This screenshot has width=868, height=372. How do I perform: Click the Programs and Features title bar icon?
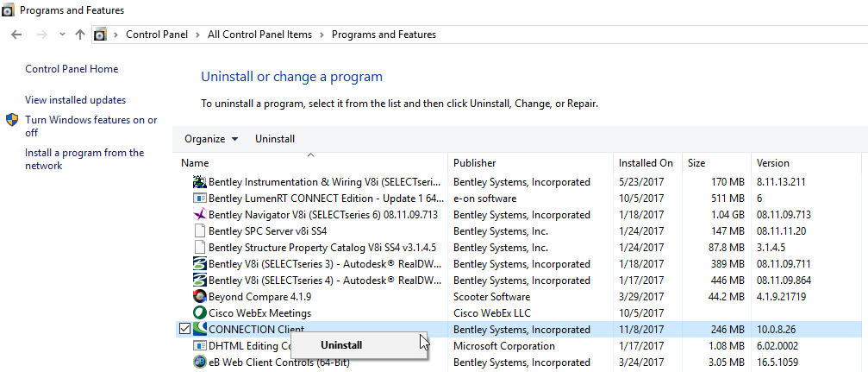click(x=9, y=10)
